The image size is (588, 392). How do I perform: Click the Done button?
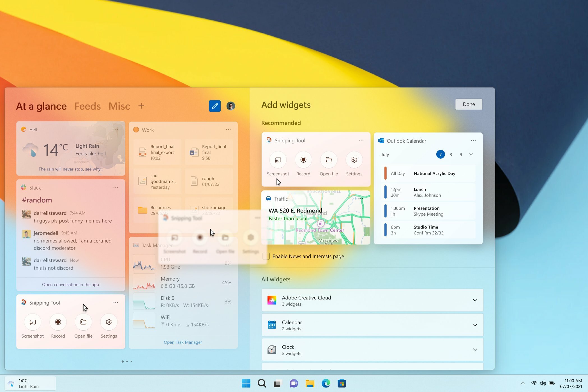469,104
